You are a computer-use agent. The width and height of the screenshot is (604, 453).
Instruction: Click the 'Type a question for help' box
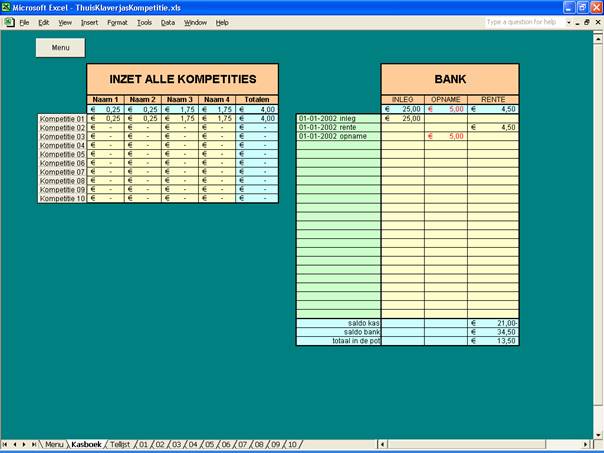pos(524,22)
